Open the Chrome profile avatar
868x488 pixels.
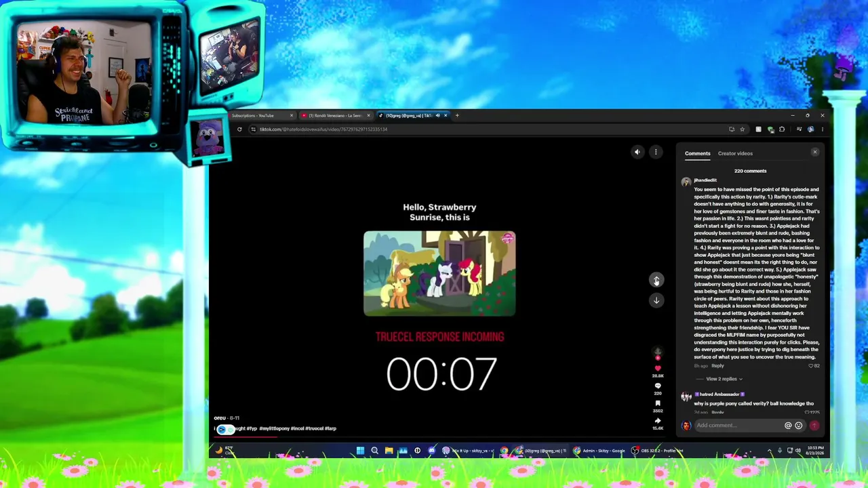click(810, 129)
